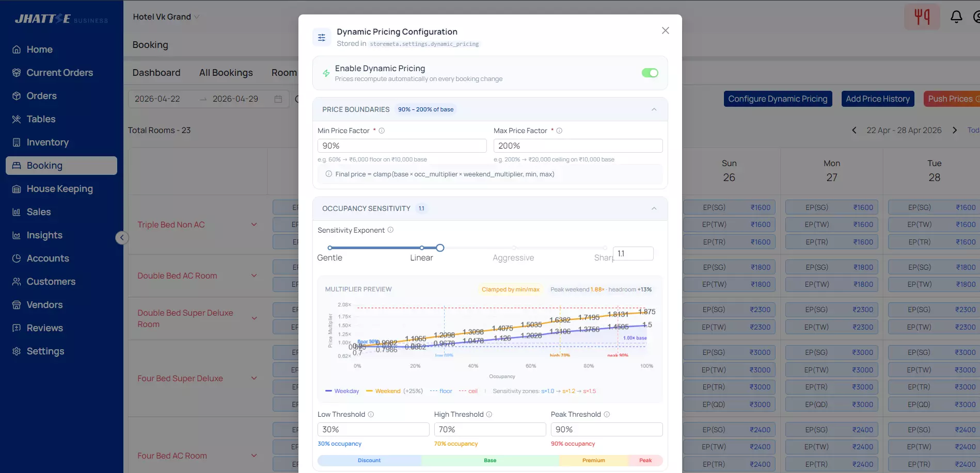
Task: Open the Inventory section from sidebar
Action: [x=48, y=142]
